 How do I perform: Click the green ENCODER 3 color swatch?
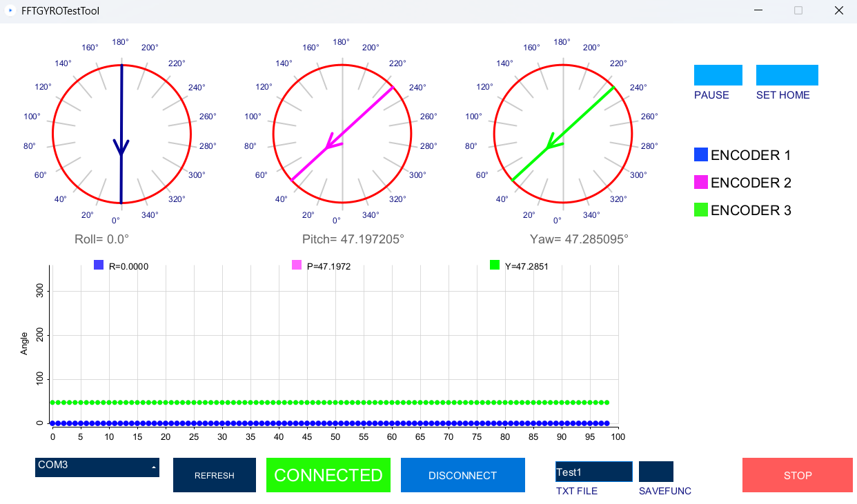tap(701, 210)
